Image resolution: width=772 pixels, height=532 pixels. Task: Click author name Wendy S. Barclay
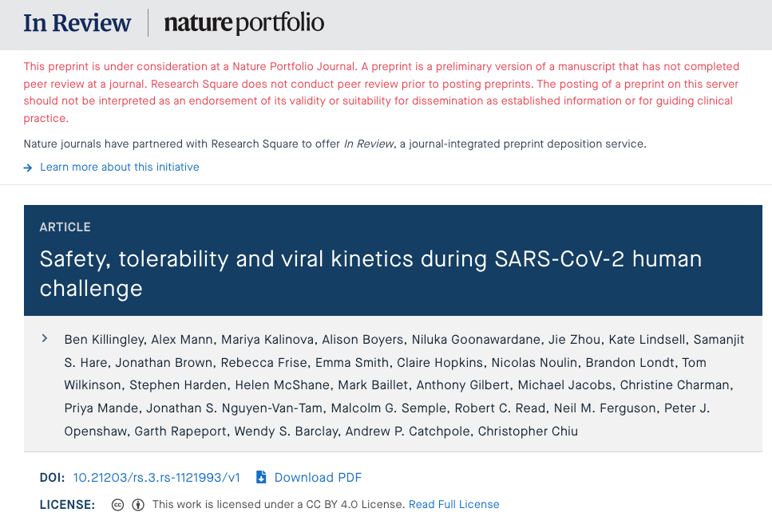pyautogui.click(x=286, y=432)
